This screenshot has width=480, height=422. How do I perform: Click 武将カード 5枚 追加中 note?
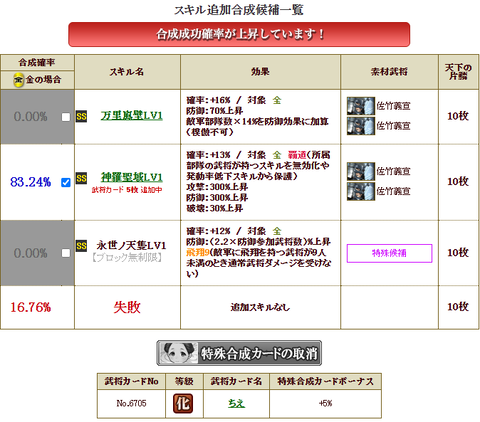(127, 190)
